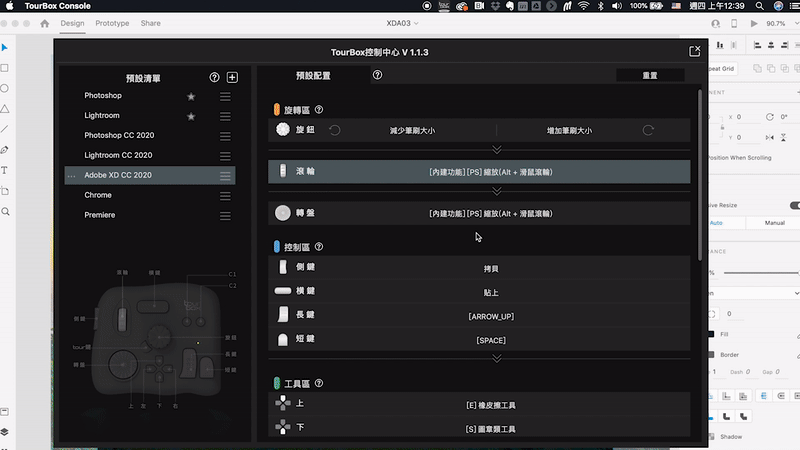Expand chevron below the knob row
Image resolution: width=800 pixels, height=450 pixels.
pyautogui.click(x=496, y=149)
